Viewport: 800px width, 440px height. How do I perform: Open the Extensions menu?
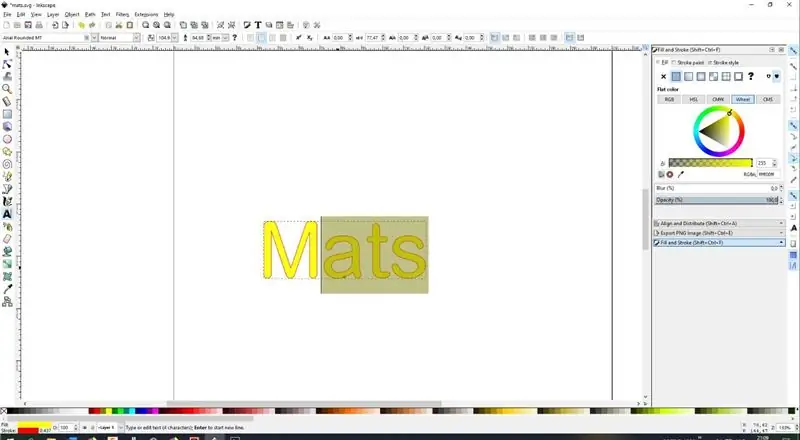pos(146,15)
